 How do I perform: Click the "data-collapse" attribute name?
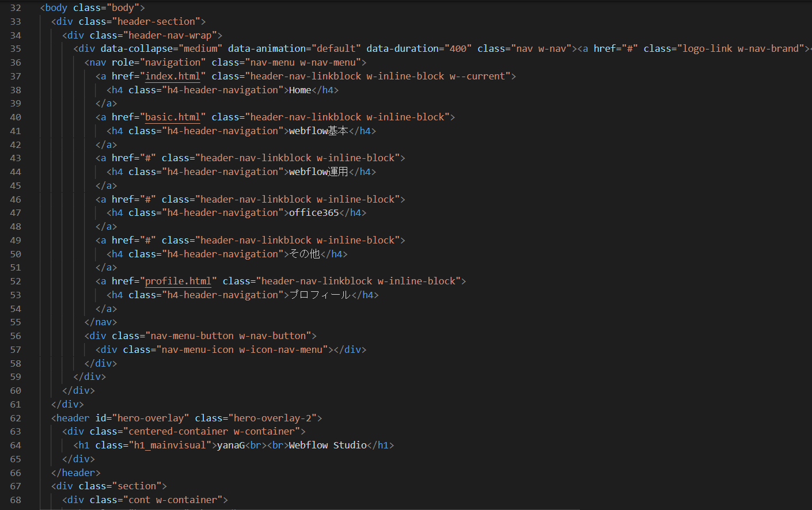pyautogui.click(x=136, y=48)
